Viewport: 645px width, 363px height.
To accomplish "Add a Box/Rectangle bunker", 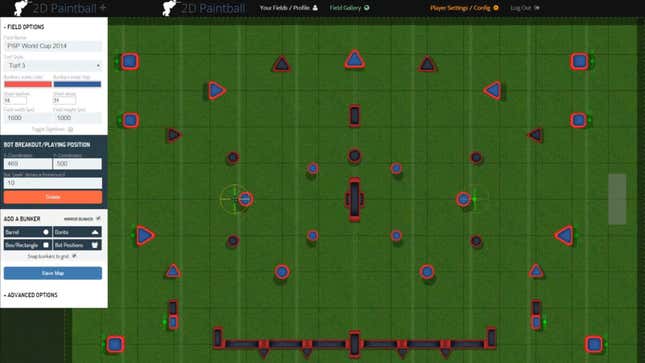I will click(28, 245).
